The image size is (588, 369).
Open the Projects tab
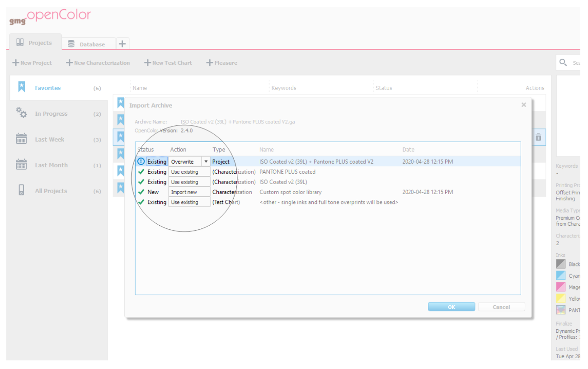pyautogui.click(x=35, y=43)
